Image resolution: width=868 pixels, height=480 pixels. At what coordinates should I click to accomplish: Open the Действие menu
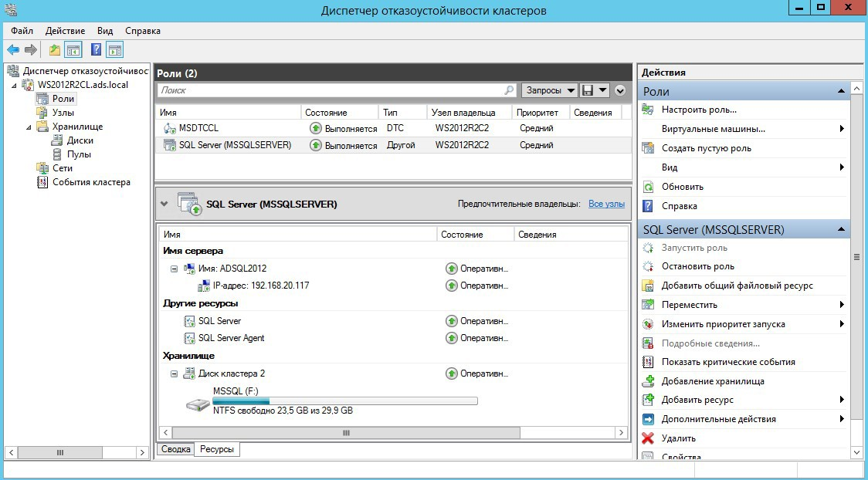point(65,31)
